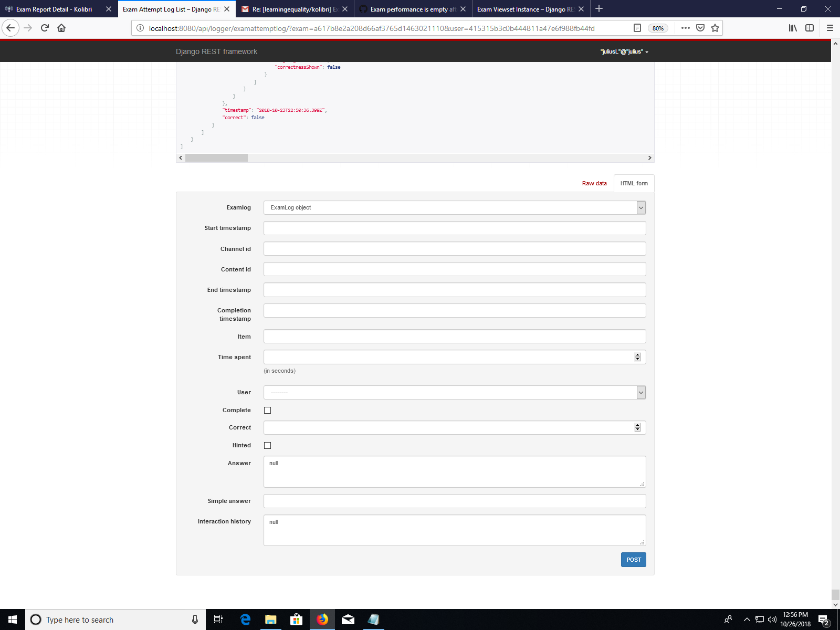Click the POST button
The height and width of the screenshot is (630, 840).
pos(633,560)
